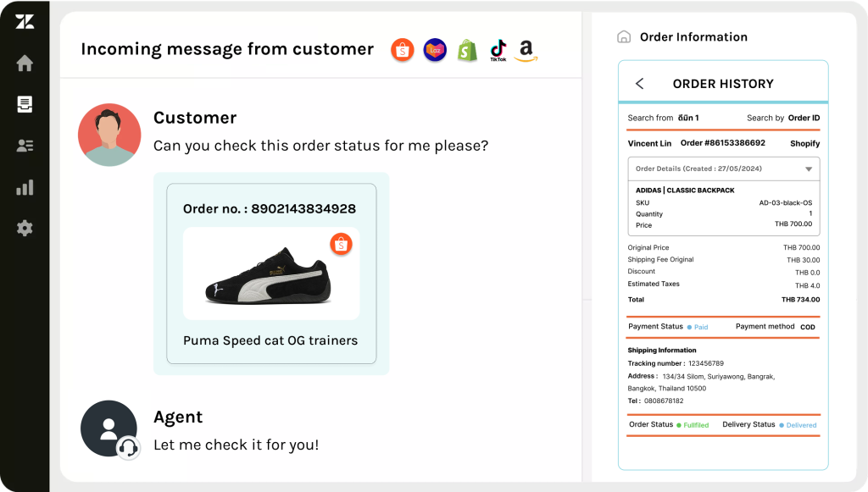The height and width of the screenshot is (492, 868).
Task: Click the customer's order status question
Action: click(x=321, y=146)
